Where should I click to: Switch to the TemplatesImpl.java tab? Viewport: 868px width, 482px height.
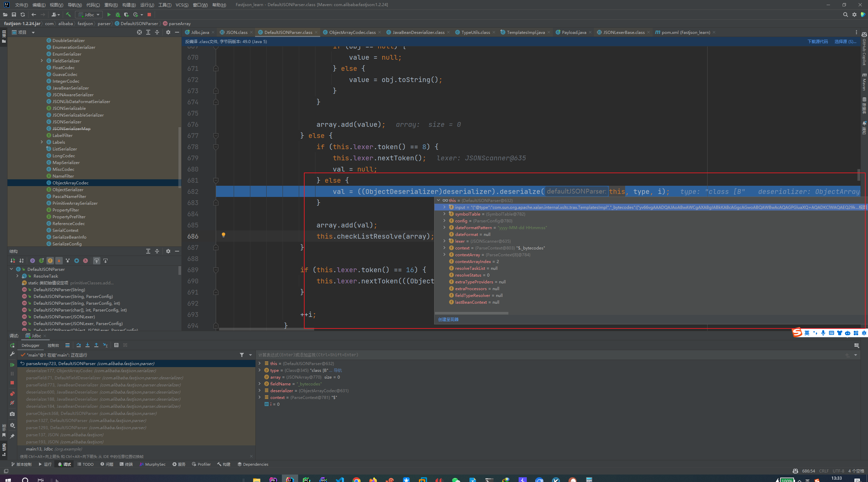(x=525, y=32)
